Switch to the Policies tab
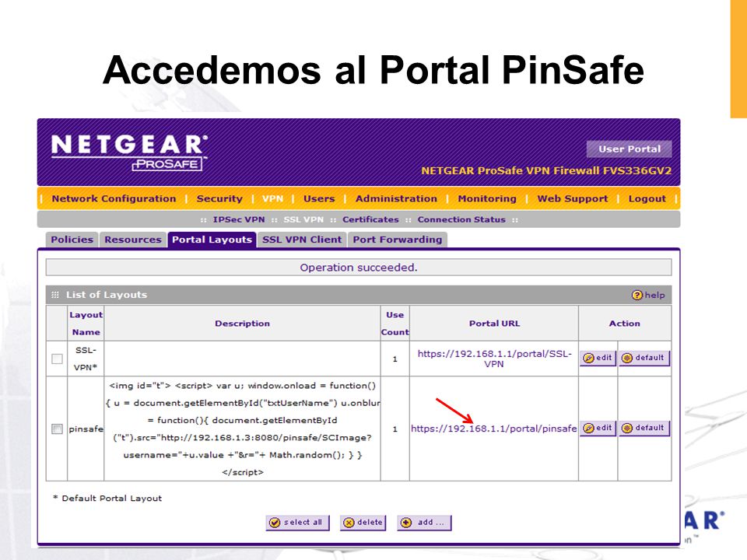The width and height of the screenshot is (747, 560). click(72, 240)
